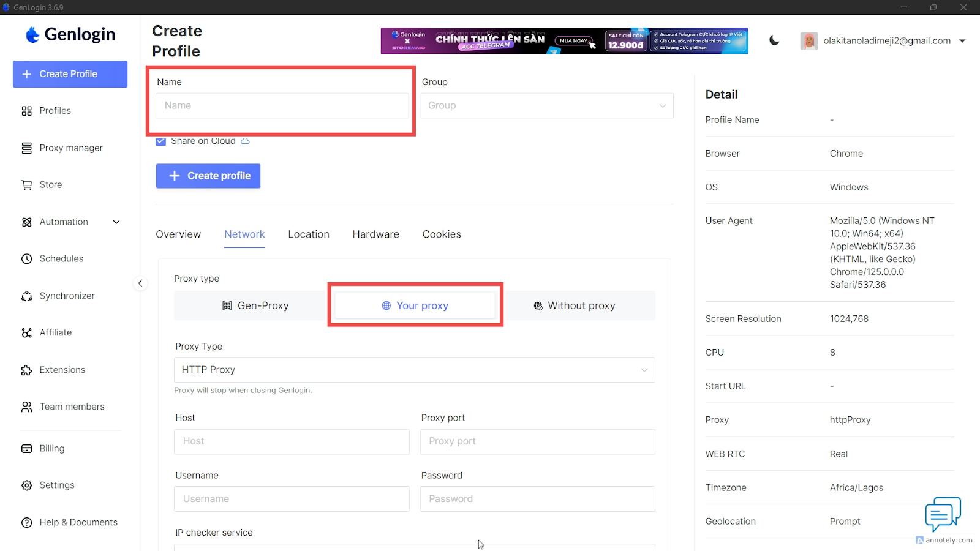Click the plus icon in sidebar Create Profile
This screenshot has height=551, width=980.
pyautogui.click(x=27, y=74)
